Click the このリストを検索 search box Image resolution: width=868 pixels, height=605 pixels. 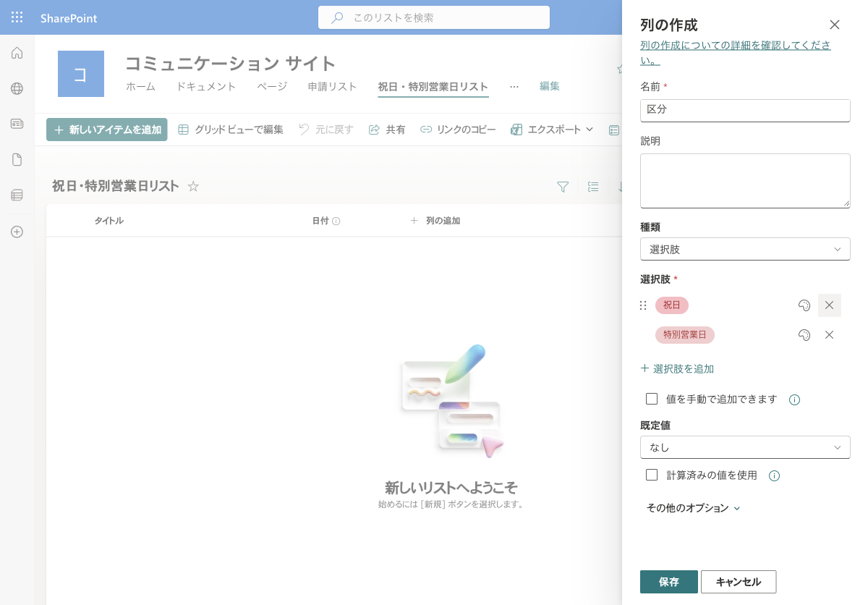click(x=434, y=17)
